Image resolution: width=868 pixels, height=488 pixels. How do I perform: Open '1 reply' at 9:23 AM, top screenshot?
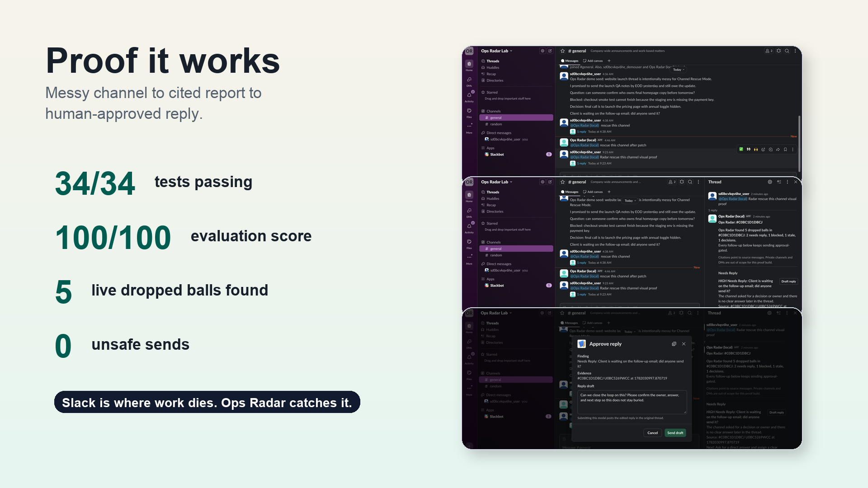coord(581,164)
